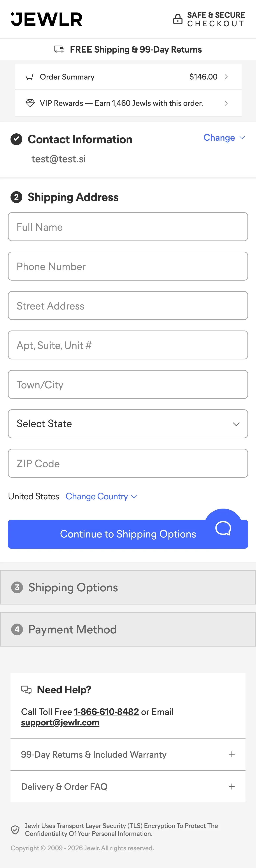Click the secure checkout padlock icon
This screenshot has height=868, width=256.
(178, 19)
